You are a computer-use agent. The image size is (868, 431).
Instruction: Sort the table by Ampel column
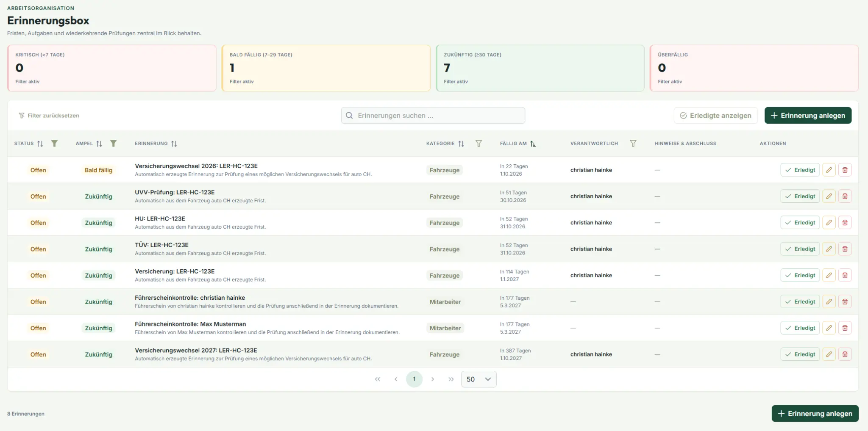pos(99,144)
